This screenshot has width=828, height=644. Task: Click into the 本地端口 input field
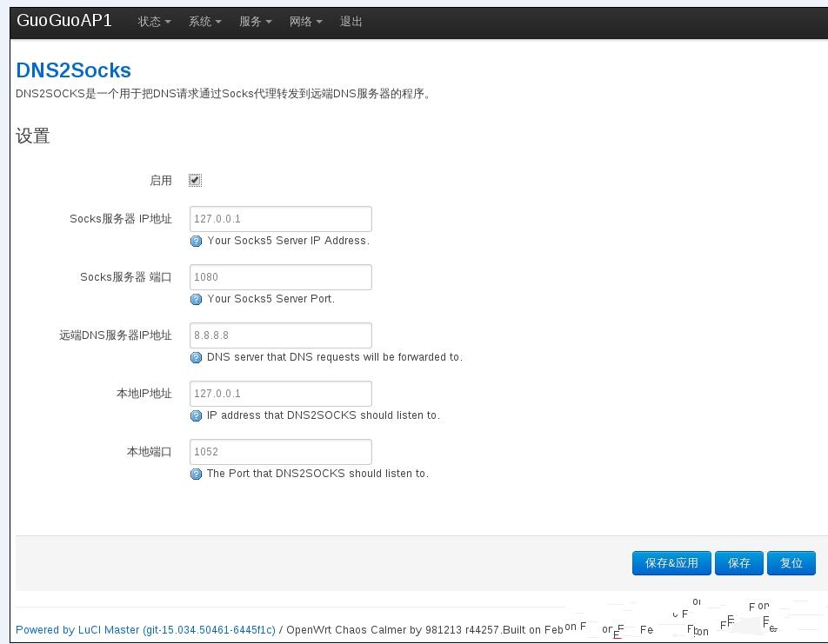[280, 452]
